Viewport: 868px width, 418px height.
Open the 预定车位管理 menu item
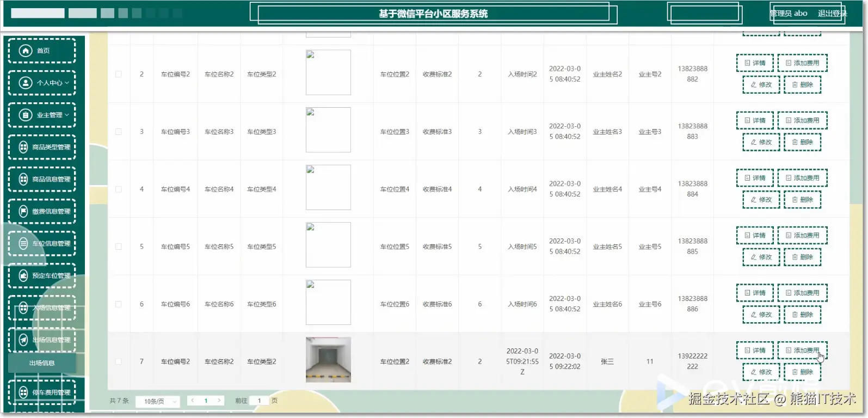point(42,275)
